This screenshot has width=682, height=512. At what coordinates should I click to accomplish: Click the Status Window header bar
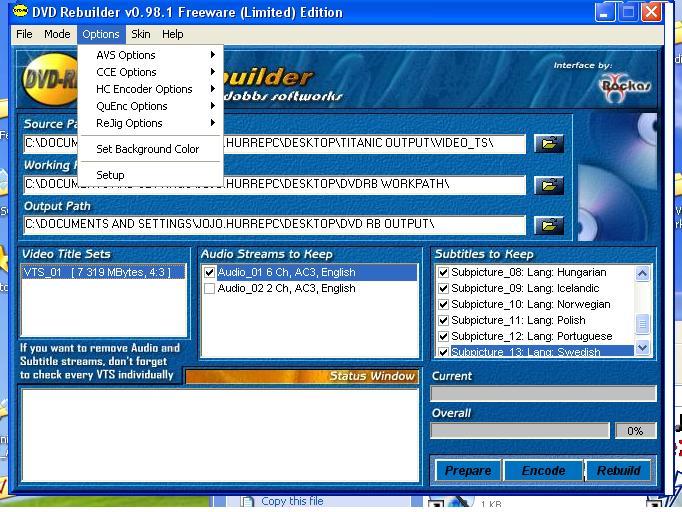(302, 376)
